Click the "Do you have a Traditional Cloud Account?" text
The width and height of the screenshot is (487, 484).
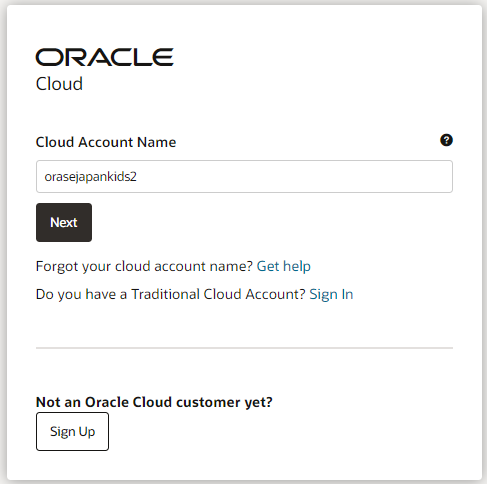tap(170, 294)
